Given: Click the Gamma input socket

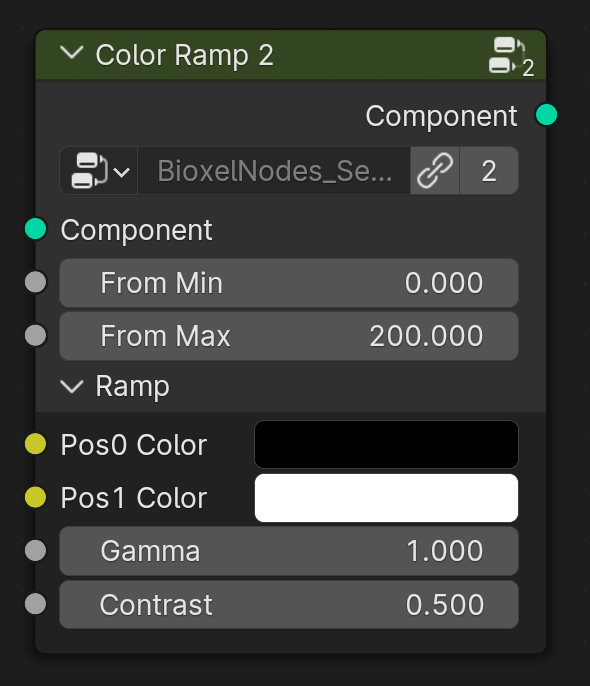Looking at the screenshot, I should (x=36, y=550).
